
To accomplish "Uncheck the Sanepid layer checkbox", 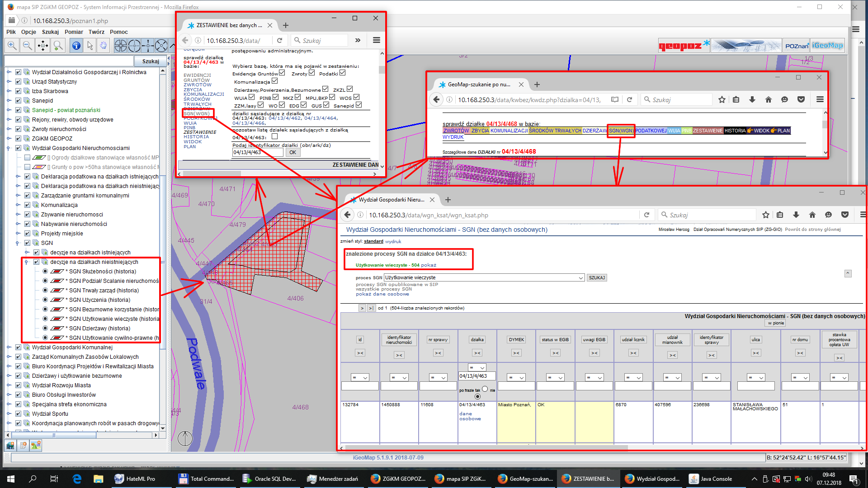I will click(19, 101).
